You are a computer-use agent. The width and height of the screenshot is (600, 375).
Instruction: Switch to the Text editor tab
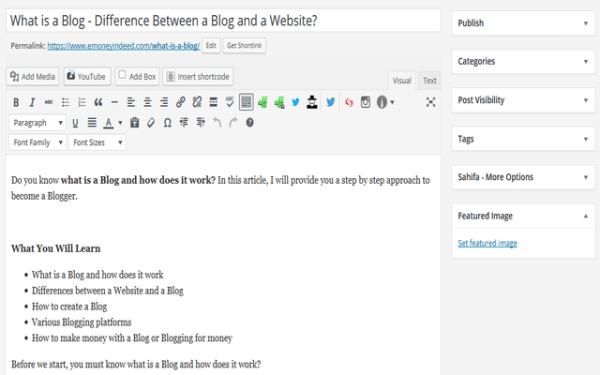429,80
